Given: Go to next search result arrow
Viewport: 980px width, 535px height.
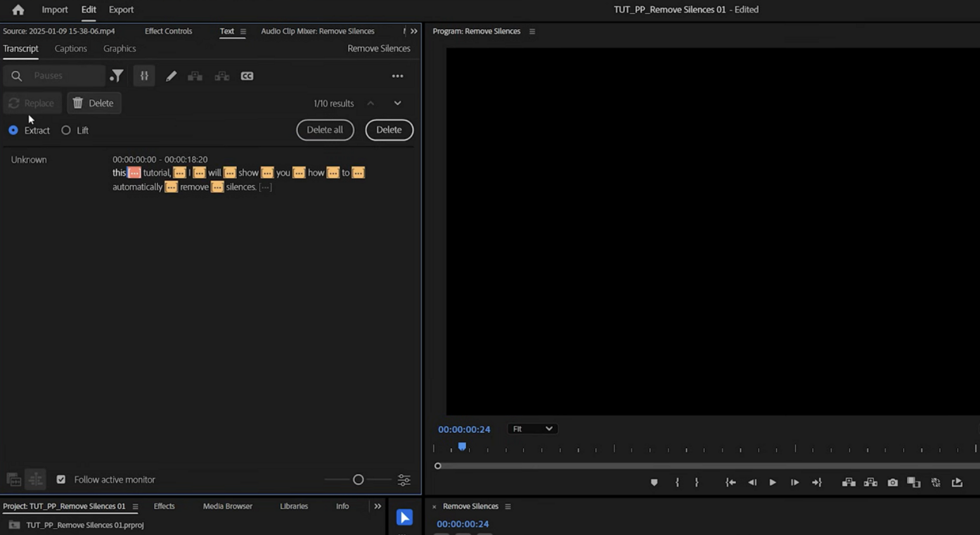Looking at the screenshot, I should [x=397, y=103].
